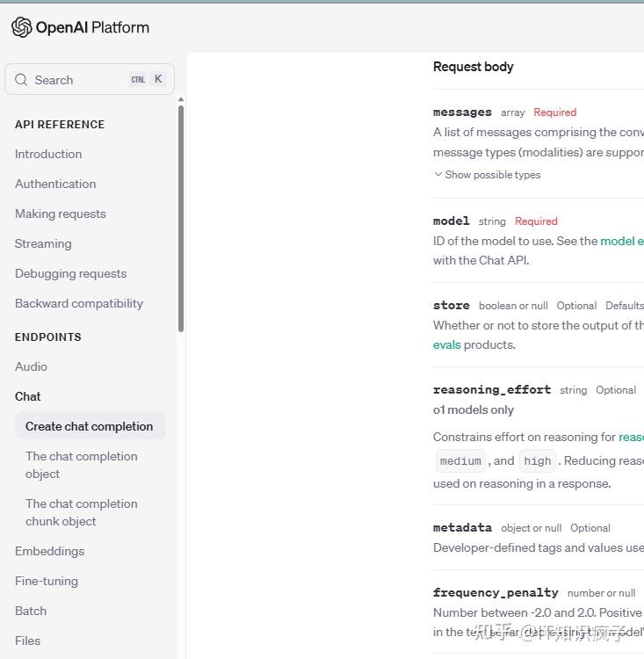
Task: Collapse the Chat endpoint section
Action: 28,396
